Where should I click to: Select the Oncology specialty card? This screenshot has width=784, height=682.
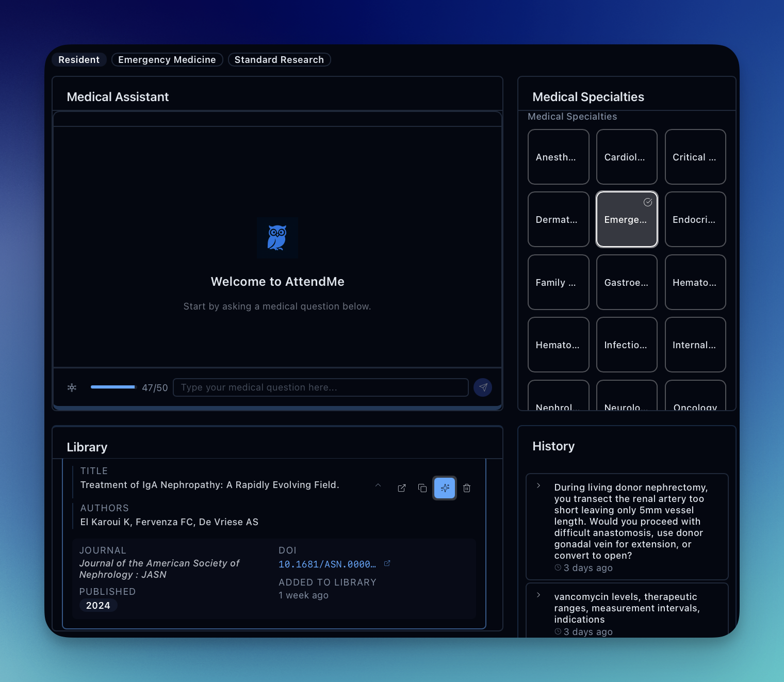pyautogui.click(x=695, y=396)
